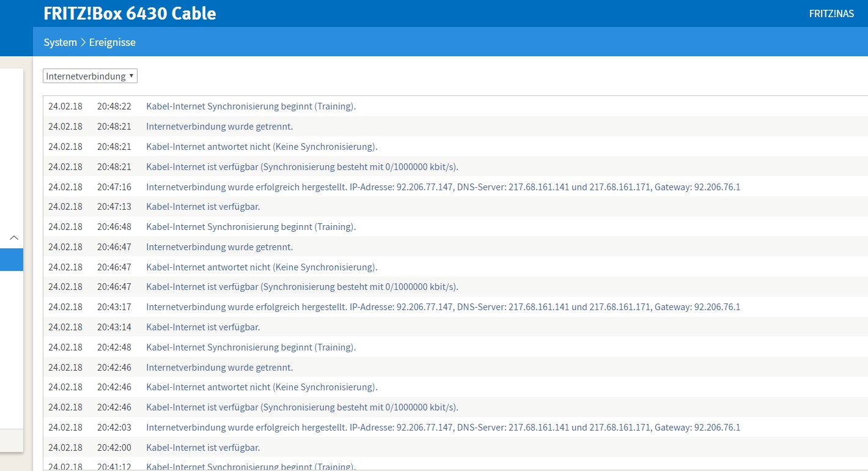The image size is (868, 471).
Task: Click the 20:47:16 connection established log entry
Action: pyautogui.click(x=443, y=187)
